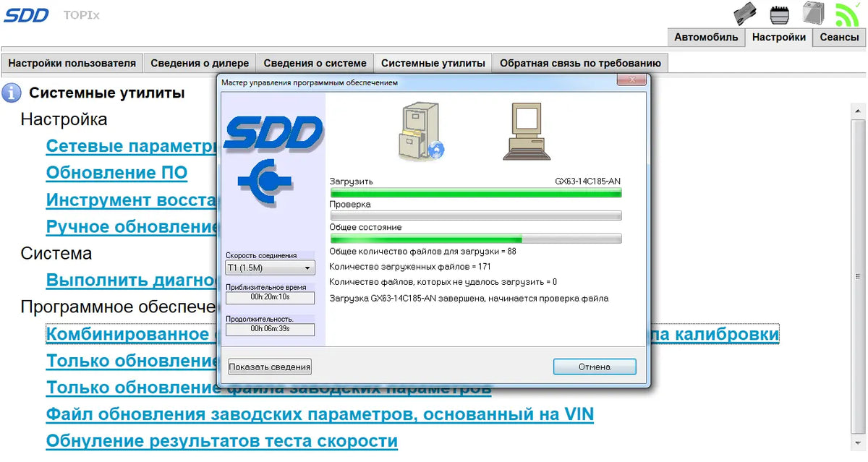868x462 pixels.
Task: Switch to the Сеансы tab
Action: coord(839,38)
